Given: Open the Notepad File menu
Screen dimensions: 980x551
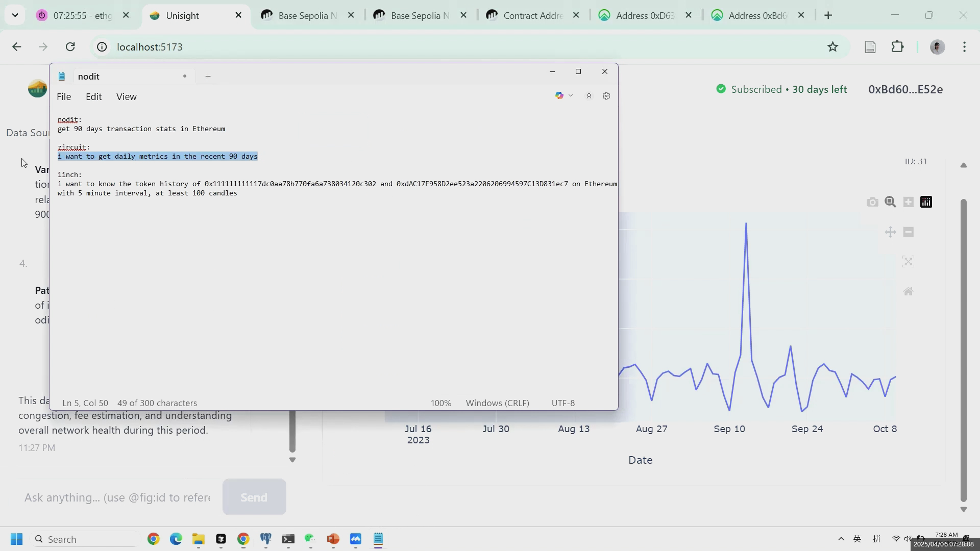Looking at the screenshot, I should pyautogui.click(x=64, y=96).
